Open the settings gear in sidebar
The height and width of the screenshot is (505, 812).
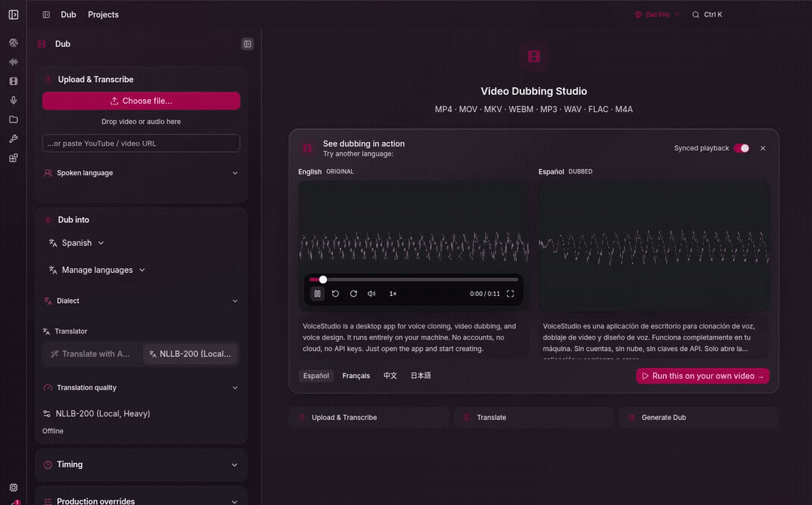(x=14, y=488)
